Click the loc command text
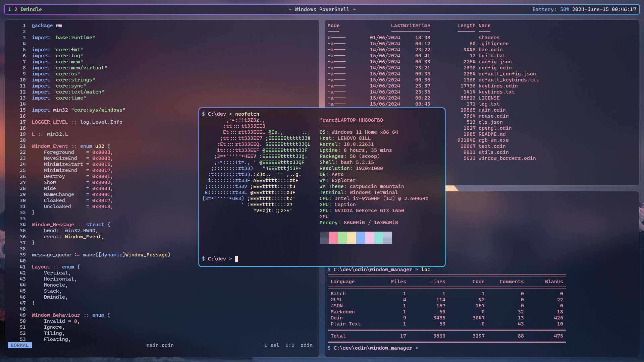This screenshot has width=644, height=362. [x=426, y=269]
